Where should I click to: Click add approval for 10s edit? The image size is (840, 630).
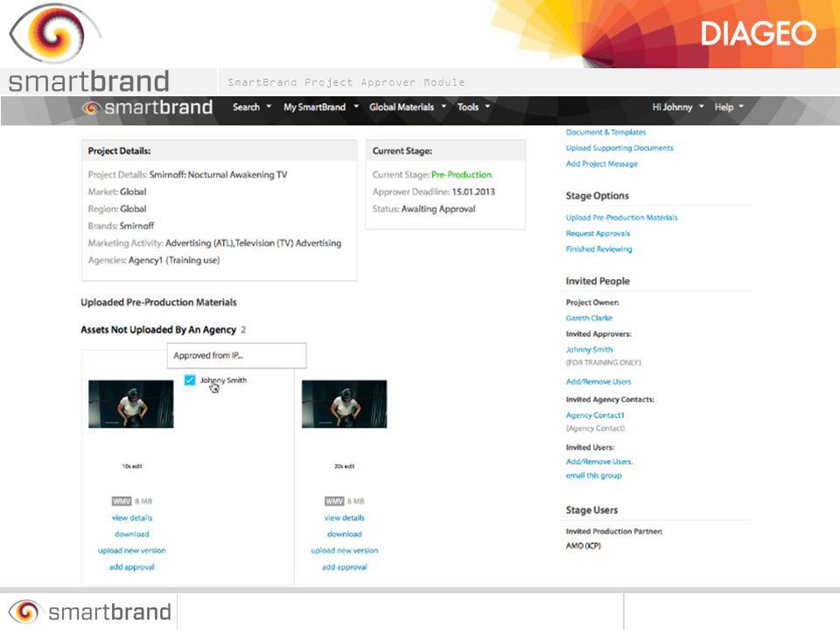click(x=132, y=567)
